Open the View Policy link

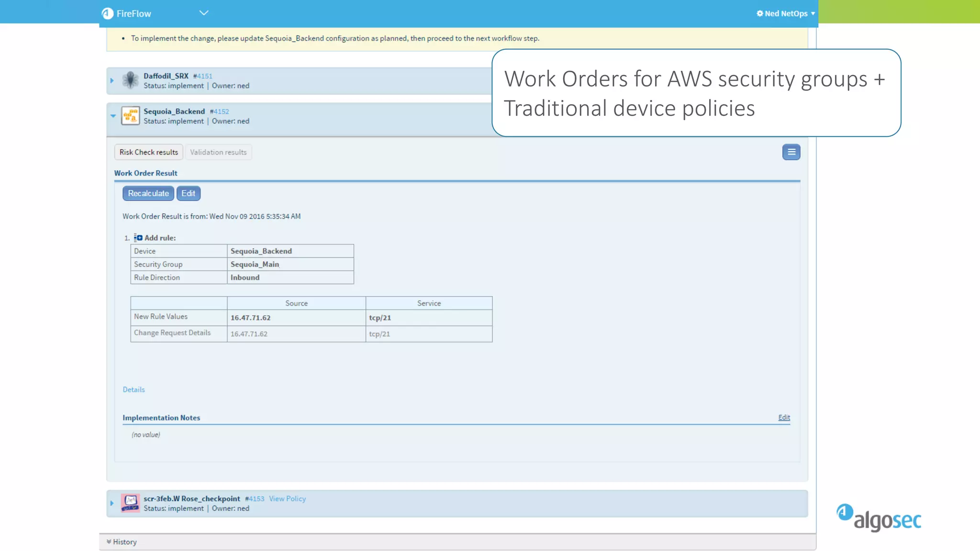[x=287, y=498]
